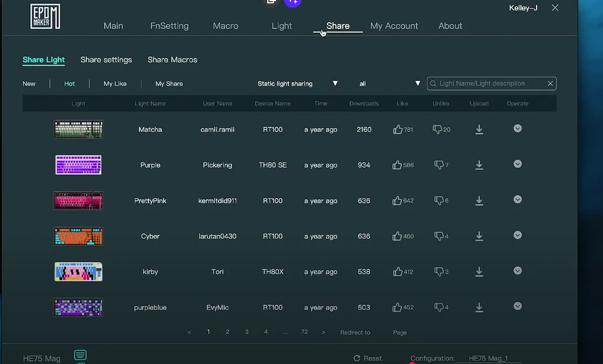
Task: Dislike the kirby light profile
Action: pyautogui.click(x=439, y=271)
